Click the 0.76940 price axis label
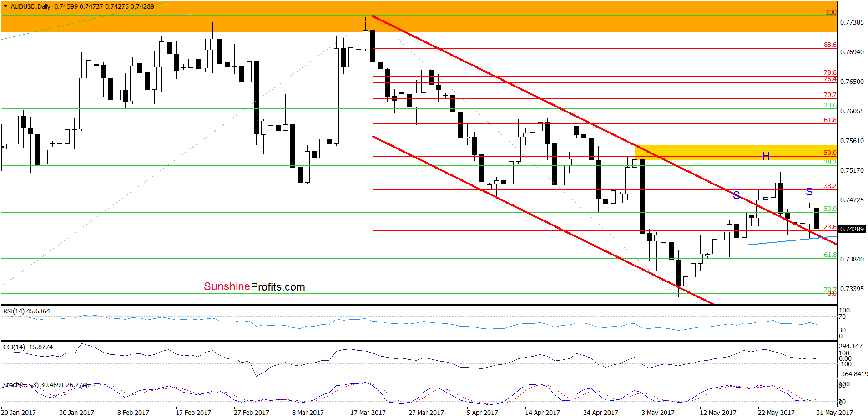868x419 pixels. pyautogui.click(x=852, y=52)
